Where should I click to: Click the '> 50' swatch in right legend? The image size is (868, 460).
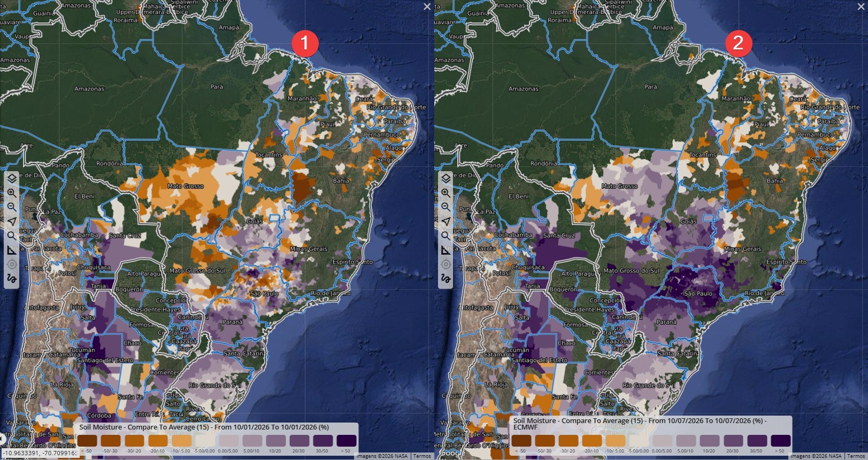[x=781, y=441]
